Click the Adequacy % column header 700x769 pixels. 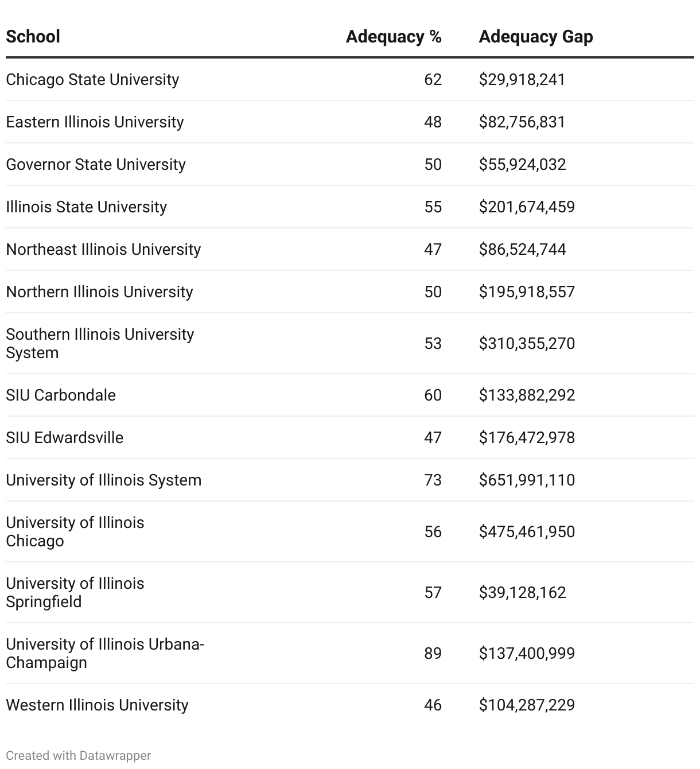click(394, 37)
